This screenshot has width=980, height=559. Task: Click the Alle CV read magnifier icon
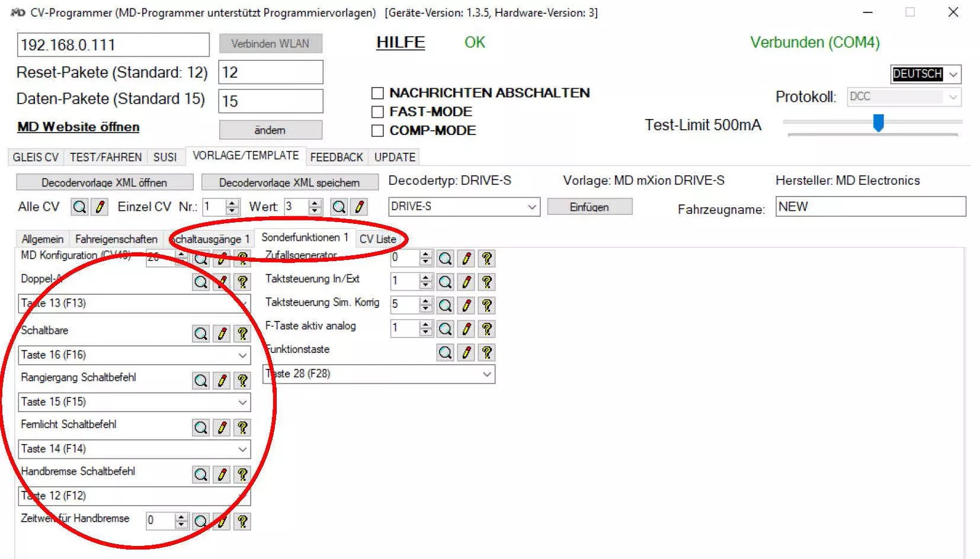pyautogui.click(x=79, y=207)
